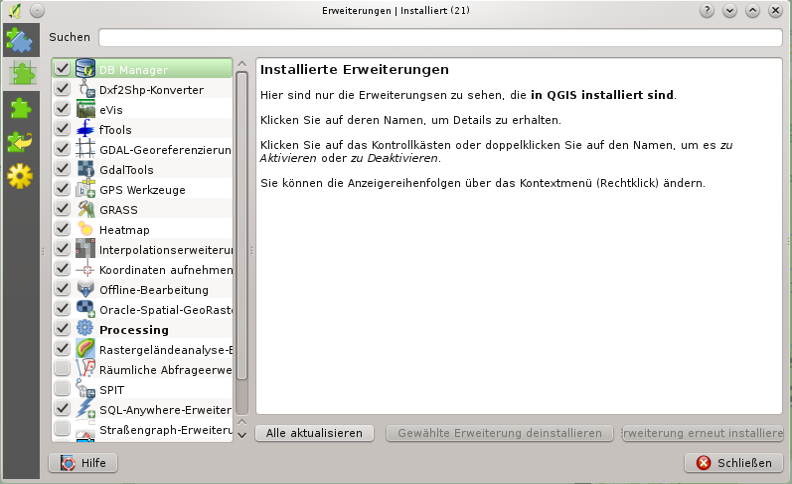Click the bottom scrollbar down arrow

[x=242, y=435]
